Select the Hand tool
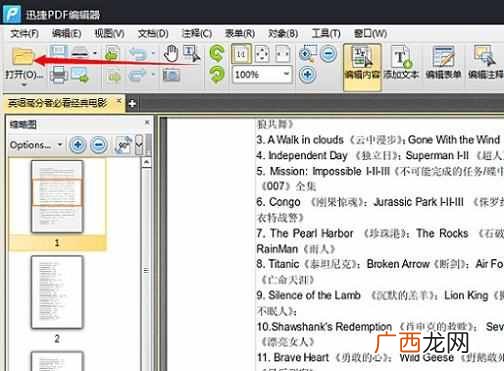The width and height of the screenshot is (504, 371). (x=171, y=54)
